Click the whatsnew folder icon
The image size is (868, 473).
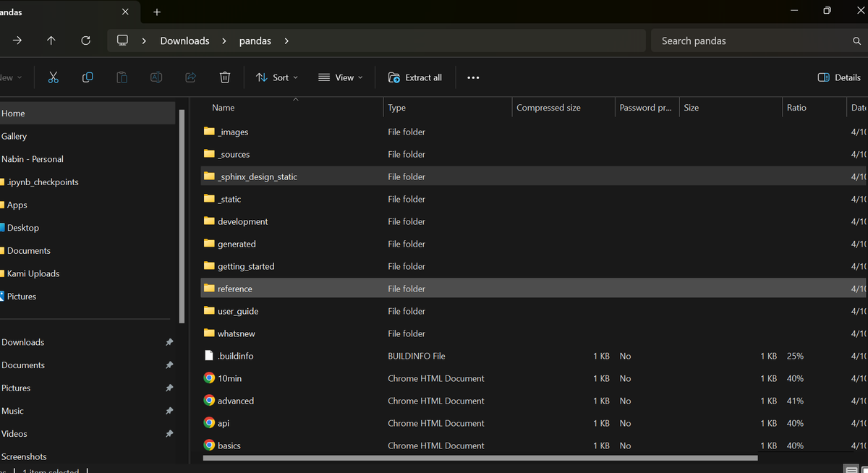click(209, 333)
